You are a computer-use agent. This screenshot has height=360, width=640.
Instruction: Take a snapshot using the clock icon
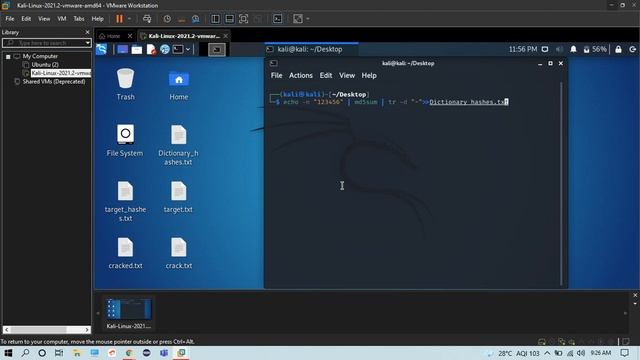tap(167, 19)
